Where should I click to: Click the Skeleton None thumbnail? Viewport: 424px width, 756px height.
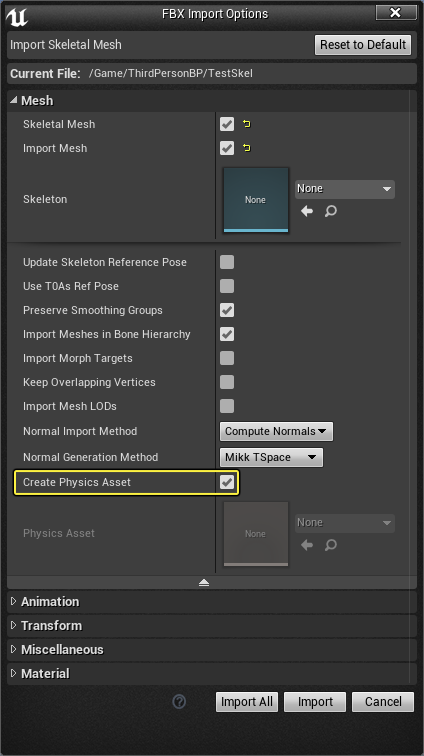click(256, 200)
